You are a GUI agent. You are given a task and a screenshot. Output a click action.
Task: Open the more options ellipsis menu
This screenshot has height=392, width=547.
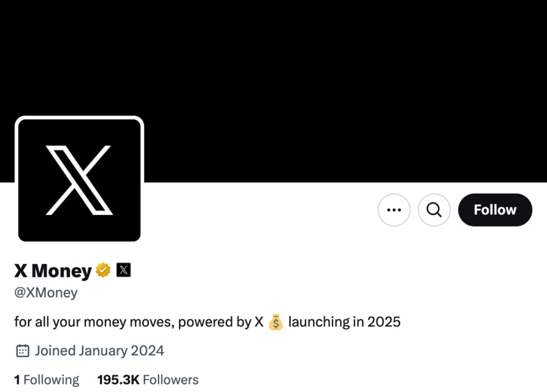(x=394, y=210)
